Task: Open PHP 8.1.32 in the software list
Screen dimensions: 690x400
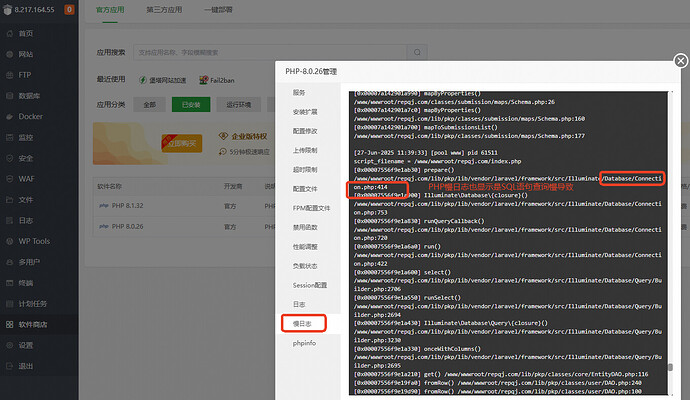Action: click(123, 205)
